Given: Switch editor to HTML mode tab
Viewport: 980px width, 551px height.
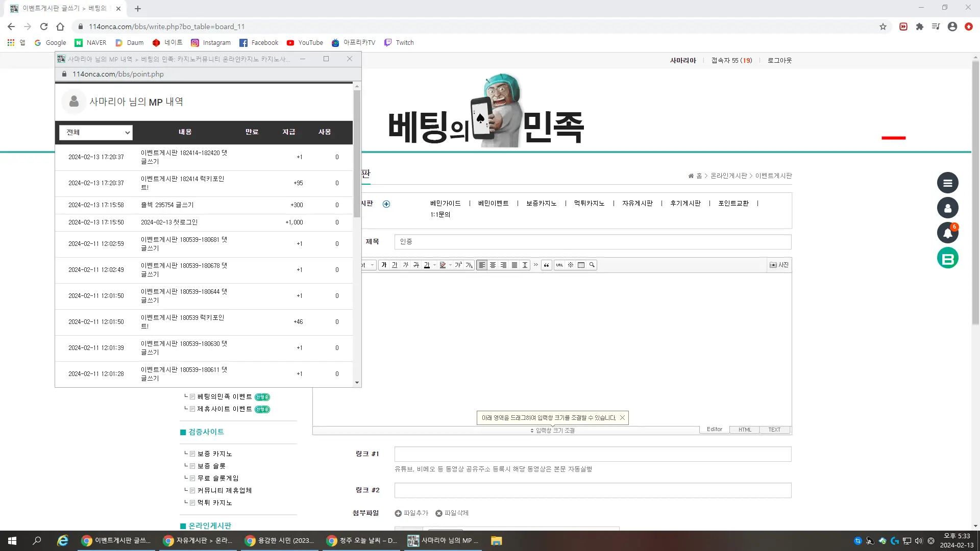Looking at the screenshot, I should [745, 430].
